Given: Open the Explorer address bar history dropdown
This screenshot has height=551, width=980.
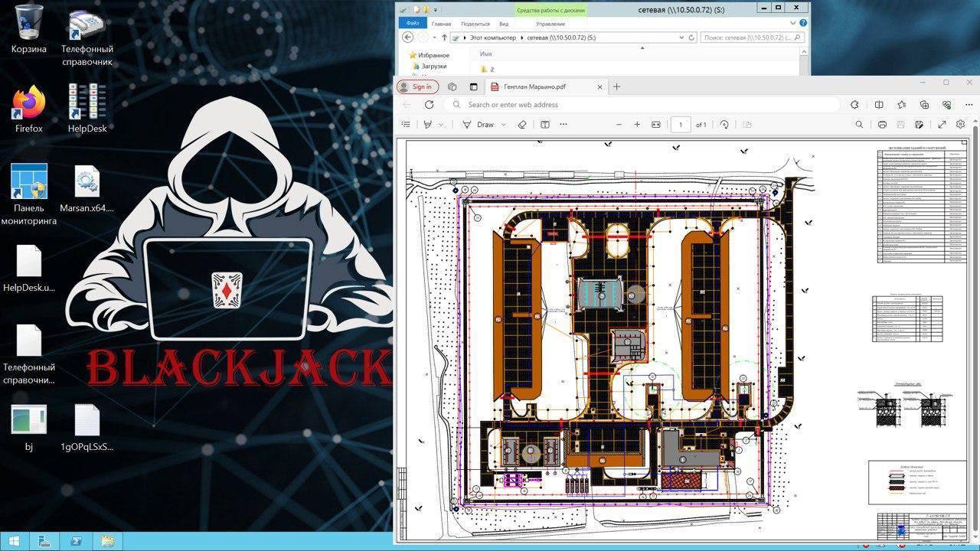Looking at the screenshot, I should (x=681, y=37).
